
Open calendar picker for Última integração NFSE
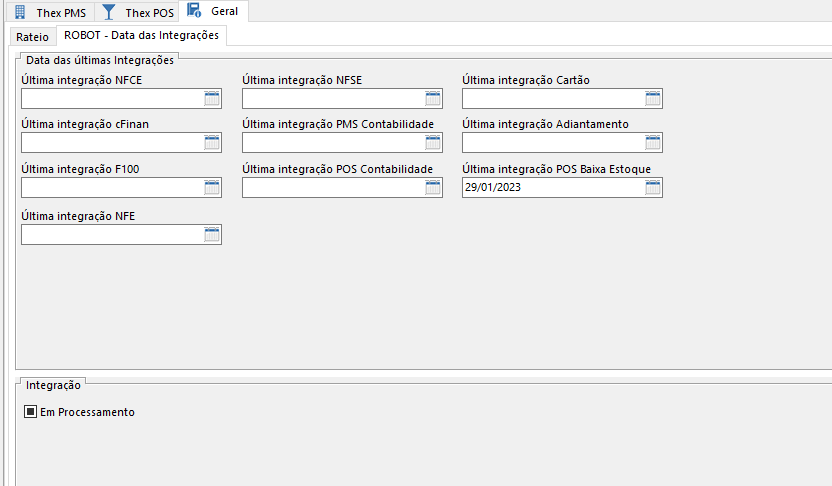[433, 98]
